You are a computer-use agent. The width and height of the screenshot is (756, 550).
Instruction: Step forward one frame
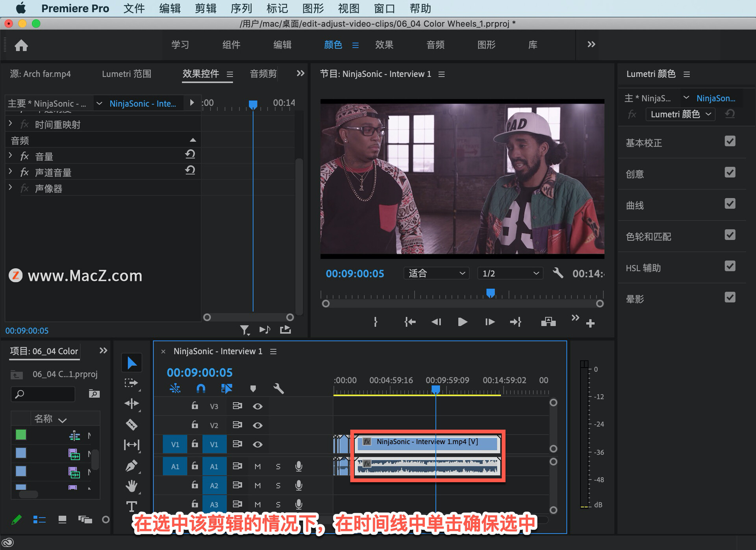click(489, 322)
